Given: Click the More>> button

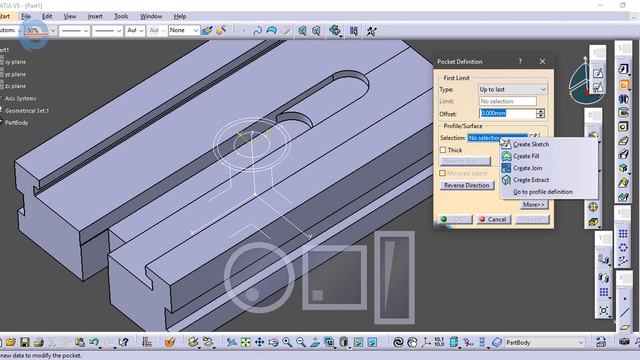Looking at the screenshot, I should pos(534,204).
